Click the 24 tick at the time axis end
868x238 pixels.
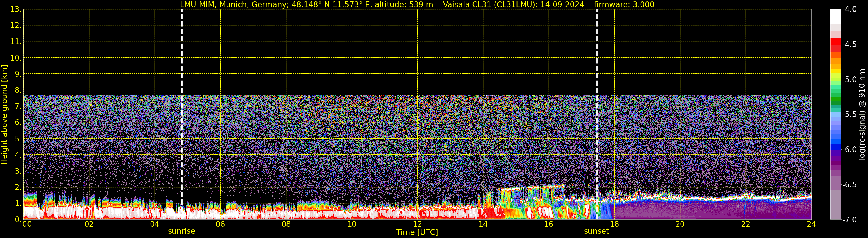811,224
